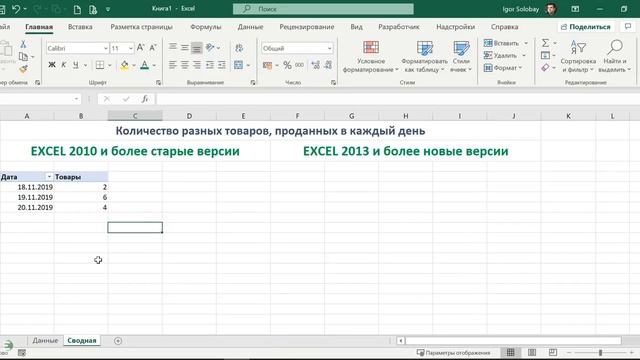
Task: Align text right
Action: [197, 65]
